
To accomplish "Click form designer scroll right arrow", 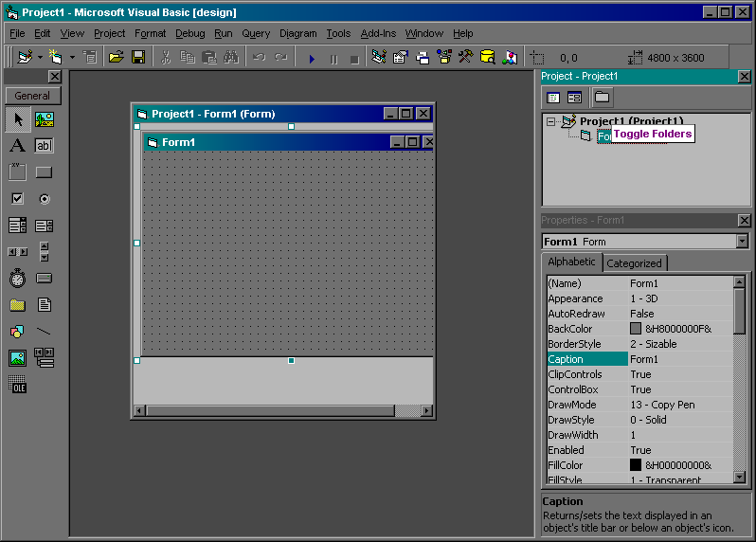I will point(426,410).
